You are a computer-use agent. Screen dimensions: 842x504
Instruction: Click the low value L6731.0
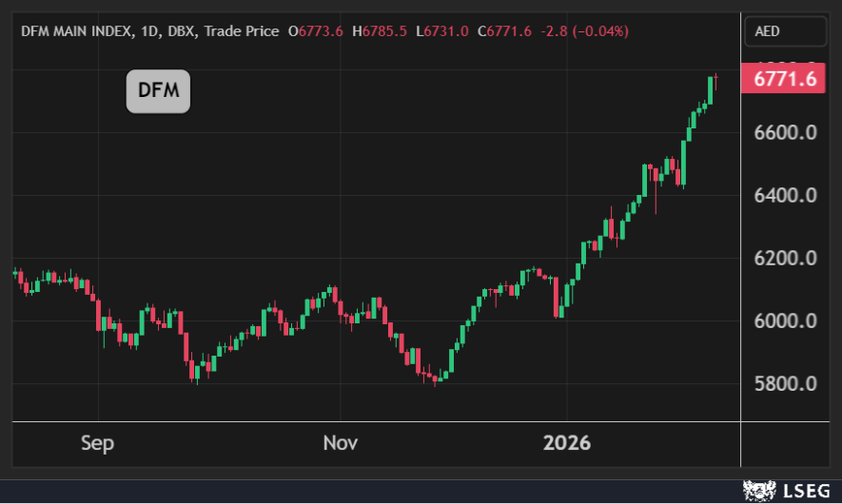click(x=441, y=31)
